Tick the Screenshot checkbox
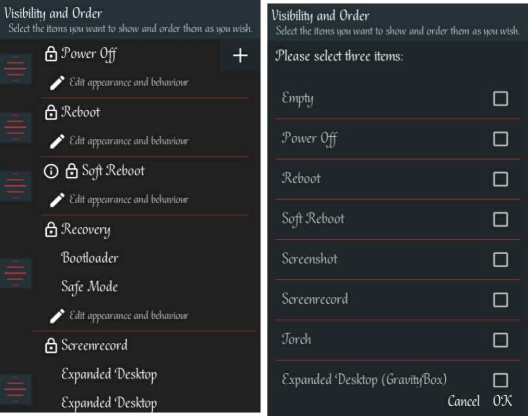This screenshot has height=416, width=532. (x=500, y=259)
